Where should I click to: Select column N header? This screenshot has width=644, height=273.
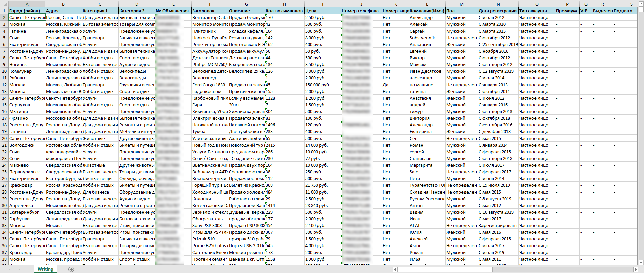click(x=498, y=4)
